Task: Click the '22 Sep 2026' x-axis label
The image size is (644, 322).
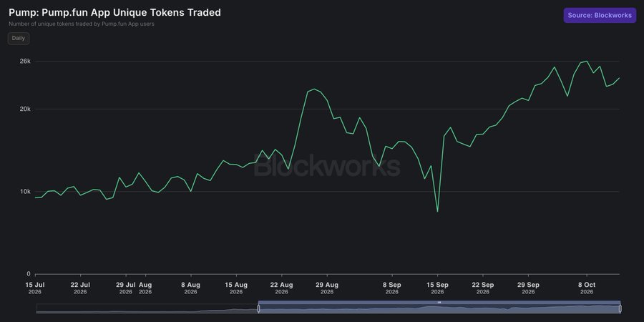Action: coord(482,288)
